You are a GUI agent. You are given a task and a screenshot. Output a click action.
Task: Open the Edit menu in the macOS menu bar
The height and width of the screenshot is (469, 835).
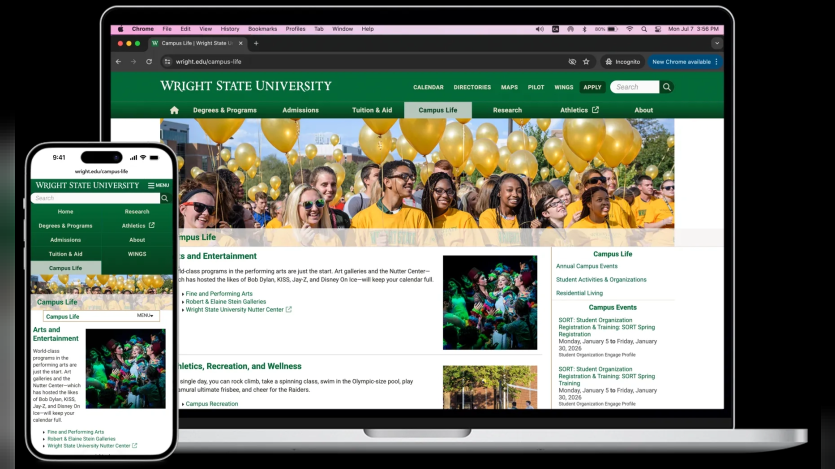pyautogui.click(x=185, y=29)
